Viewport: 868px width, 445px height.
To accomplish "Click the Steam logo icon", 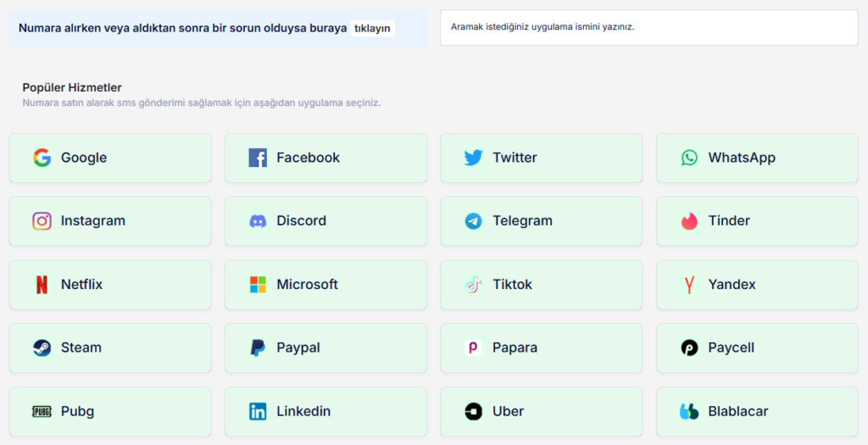I will click(x=42, y=348).
